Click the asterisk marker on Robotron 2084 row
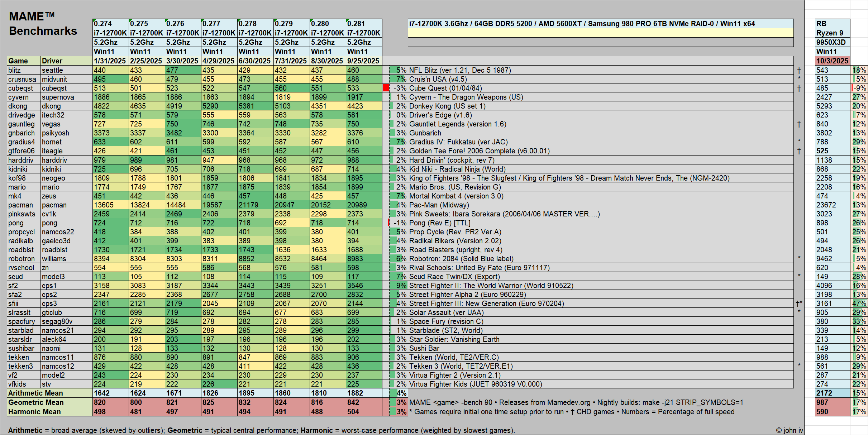 click(799, 258)
